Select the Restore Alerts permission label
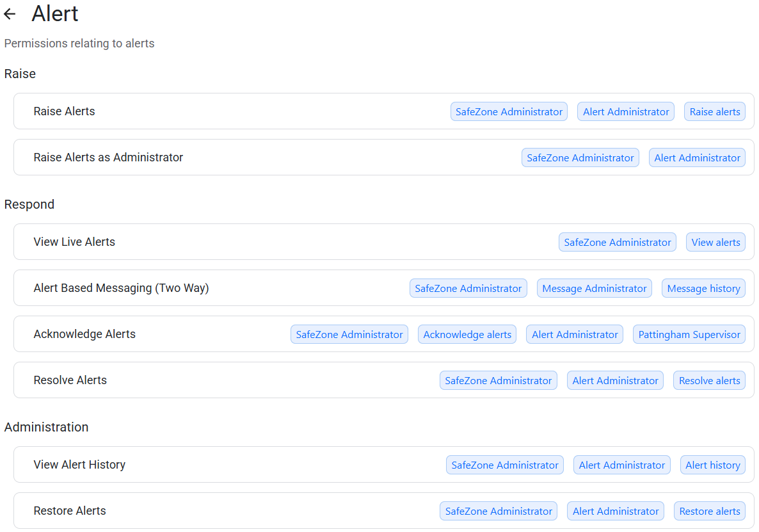 70,511
